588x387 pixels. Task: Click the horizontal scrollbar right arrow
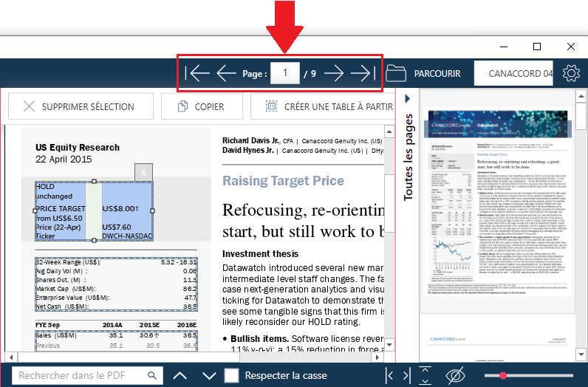point(377,357)
